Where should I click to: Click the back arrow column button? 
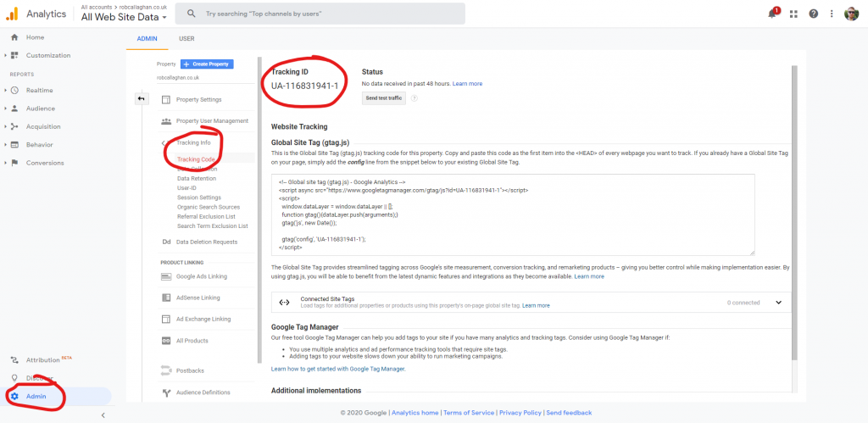click(142, 98)
